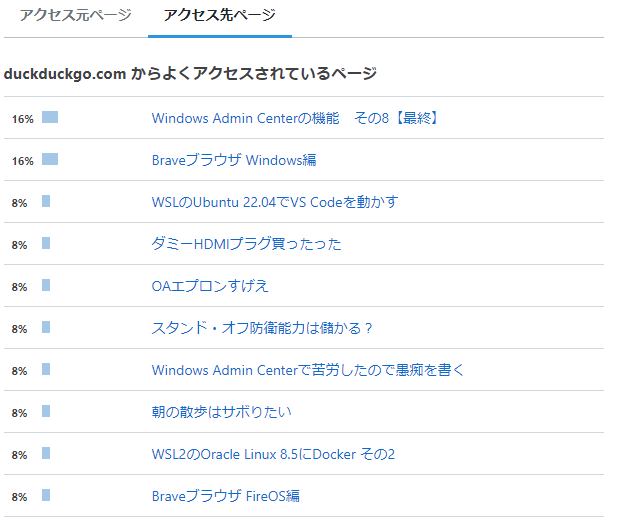
Task: Open Windows Admin Centerで苦労したので愚痴を書く link
Action: pos(308,370)
